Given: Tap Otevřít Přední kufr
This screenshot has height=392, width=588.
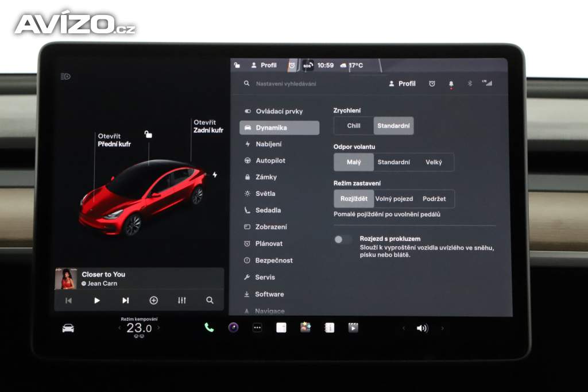Looking at the screenshot, I should point(114,140).
